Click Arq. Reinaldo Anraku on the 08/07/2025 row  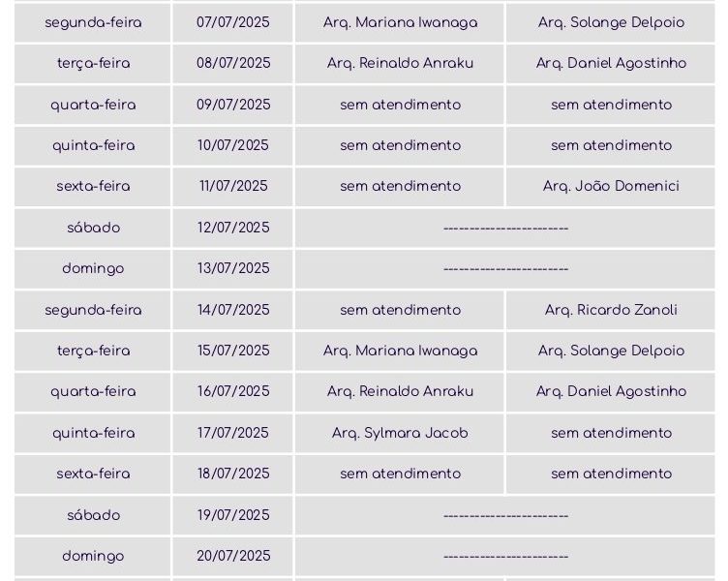click(x=400, y=63)
